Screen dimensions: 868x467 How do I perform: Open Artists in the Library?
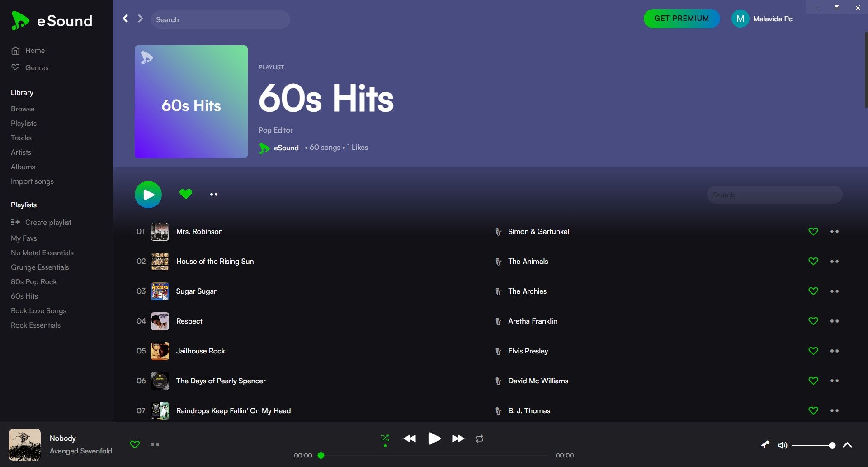(x=21, y=152)
